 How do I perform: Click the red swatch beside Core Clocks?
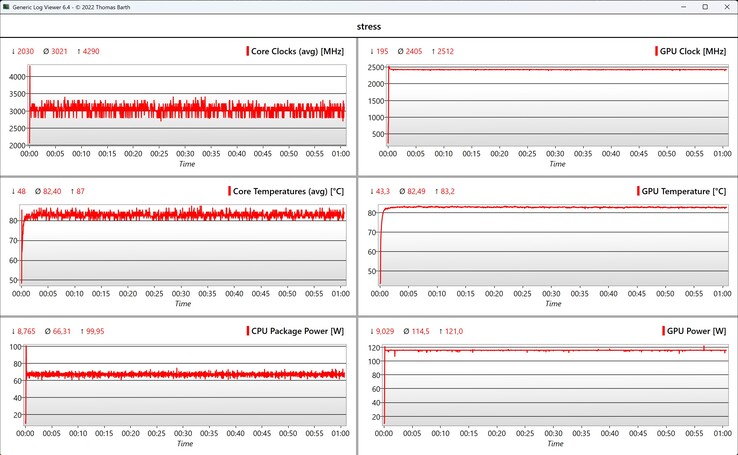point(247,51)
